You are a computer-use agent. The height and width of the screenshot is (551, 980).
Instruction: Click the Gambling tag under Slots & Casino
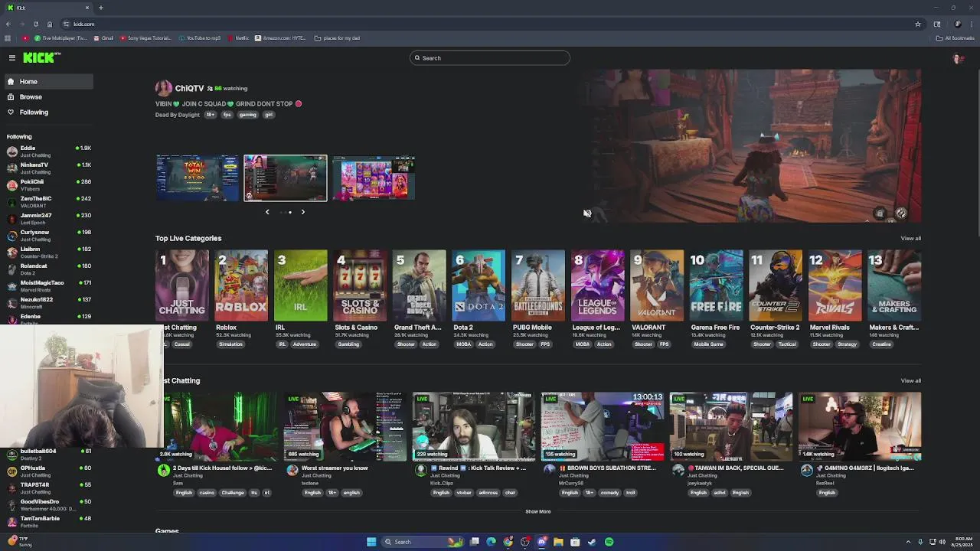(348, 344)
